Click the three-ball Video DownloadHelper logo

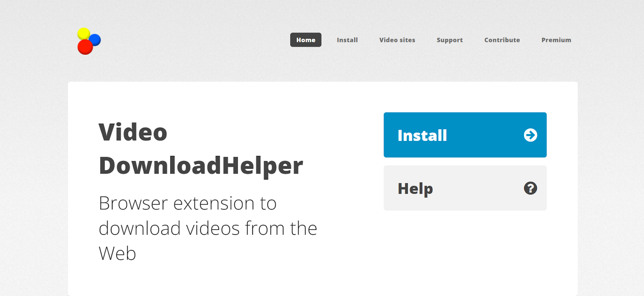coord(89,41)
